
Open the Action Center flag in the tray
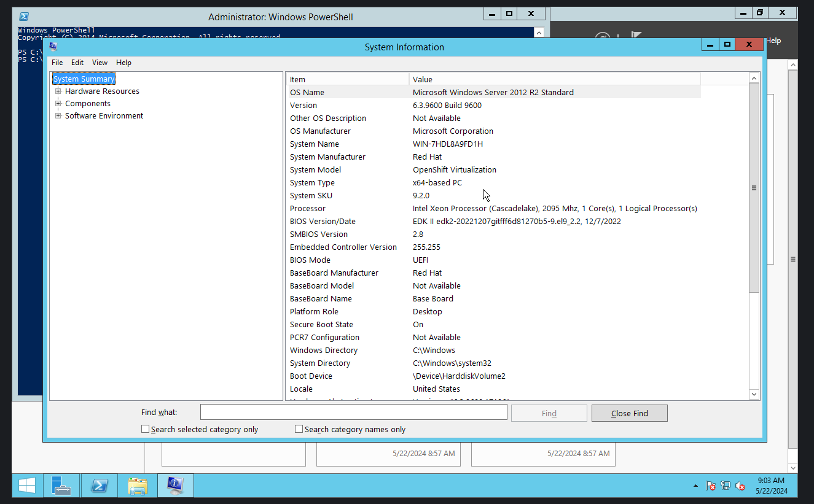click(x=711, y=486)
